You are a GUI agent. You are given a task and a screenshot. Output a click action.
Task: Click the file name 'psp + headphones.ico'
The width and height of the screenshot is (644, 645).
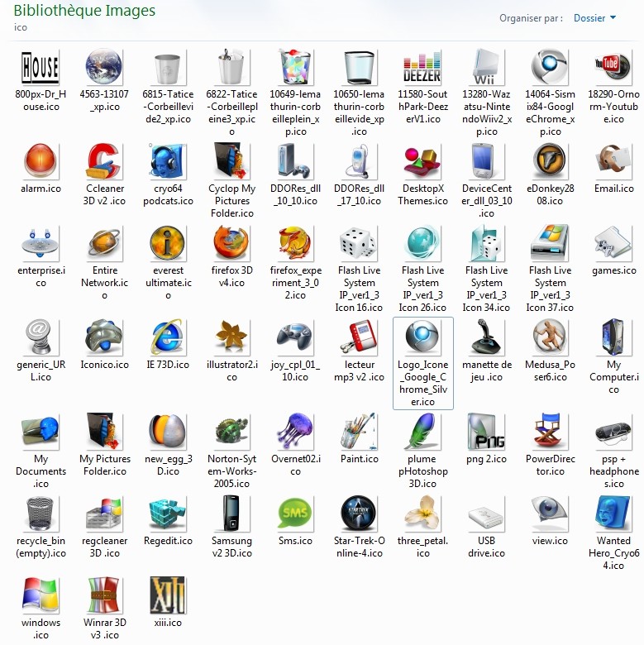613,471
